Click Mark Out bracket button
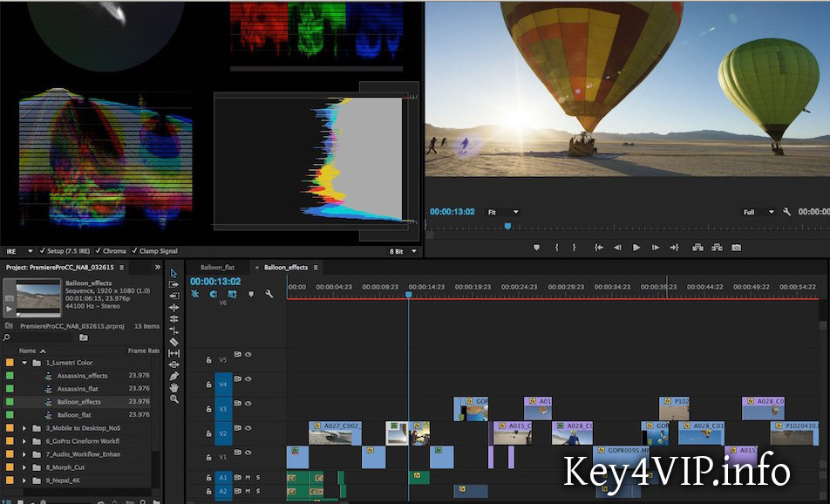 coord(574,248)
